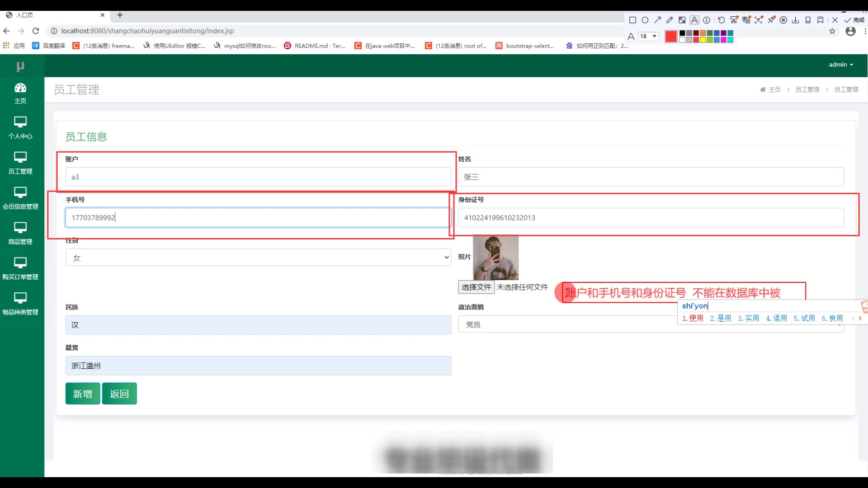Select the ellipse annotation tool

(645, 20)
